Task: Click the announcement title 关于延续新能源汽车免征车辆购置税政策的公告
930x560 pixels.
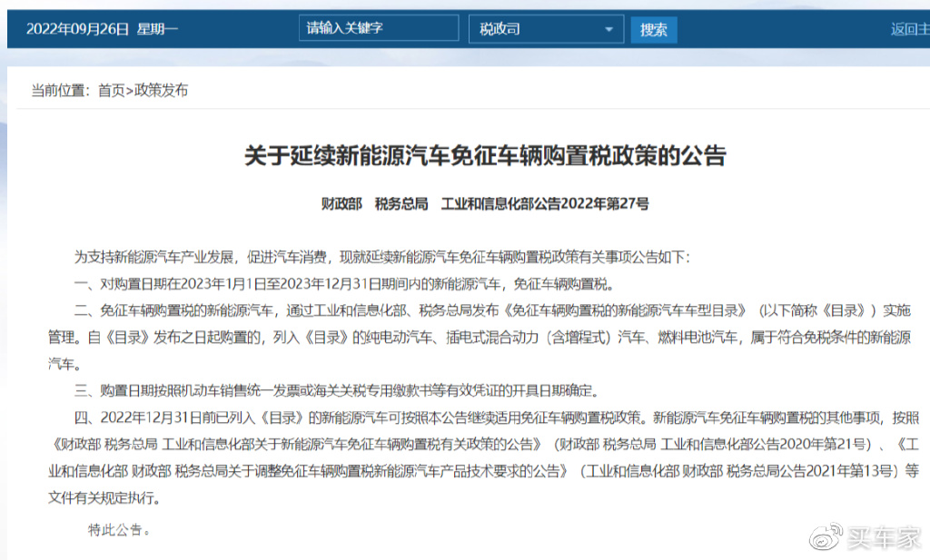Action: 485,156
